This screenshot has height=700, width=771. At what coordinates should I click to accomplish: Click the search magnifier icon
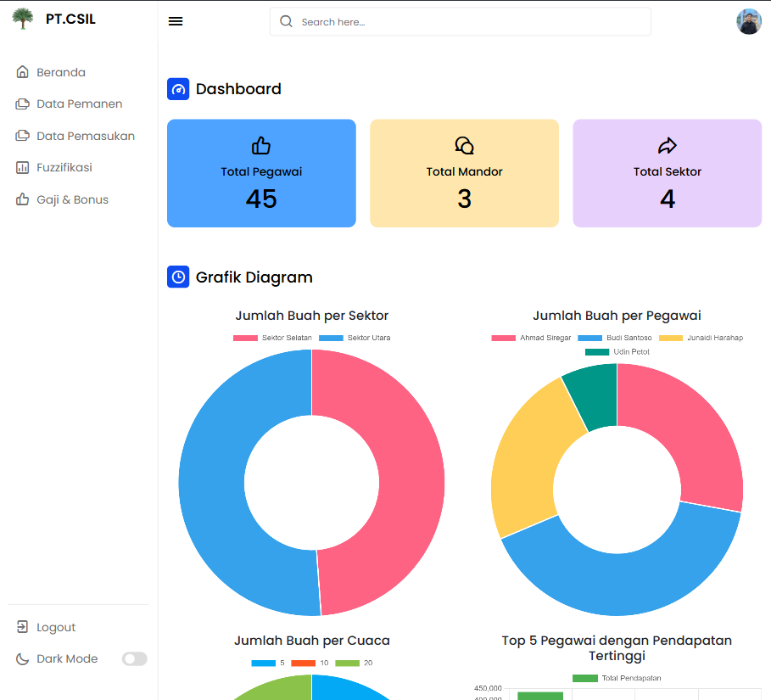coord(286,21)
